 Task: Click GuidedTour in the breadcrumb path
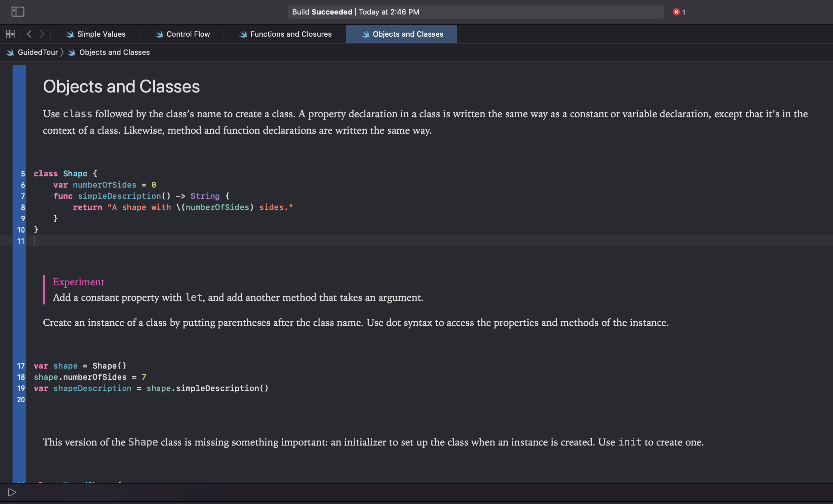coord(38,53)
